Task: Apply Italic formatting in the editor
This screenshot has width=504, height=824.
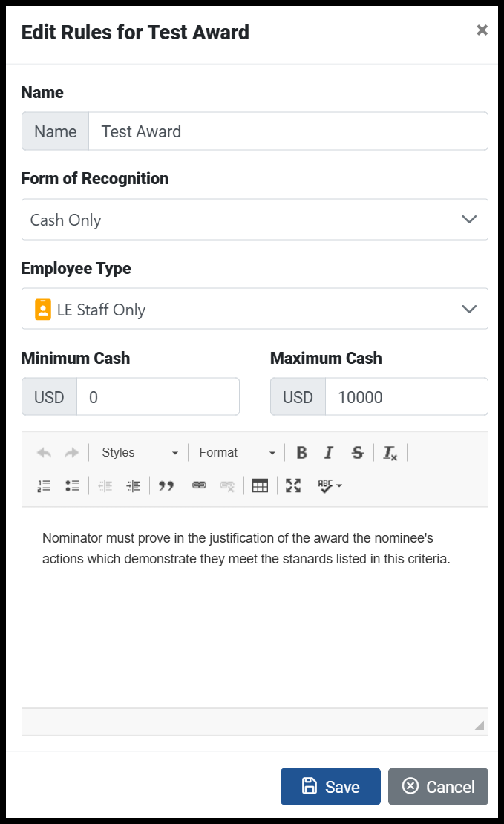Action: coord(329,453)
